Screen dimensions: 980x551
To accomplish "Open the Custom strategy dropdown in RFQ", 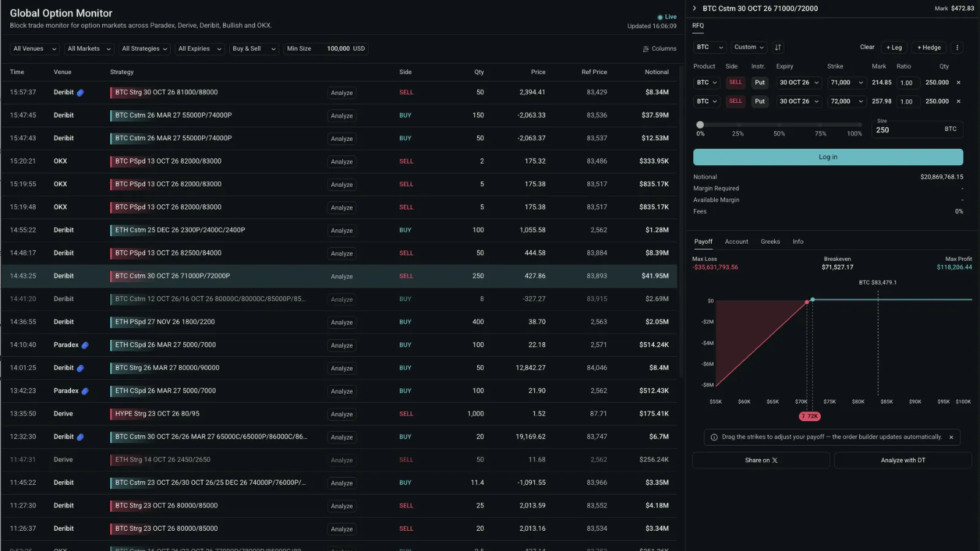I will (748, 47).
